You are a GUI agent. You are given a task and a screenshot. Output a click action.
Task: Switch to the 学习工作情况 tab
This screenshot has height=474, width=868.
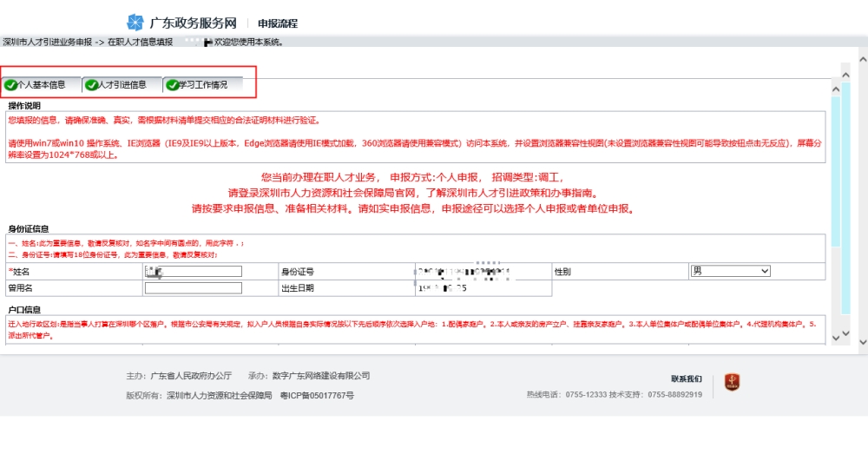pos(203,85)
